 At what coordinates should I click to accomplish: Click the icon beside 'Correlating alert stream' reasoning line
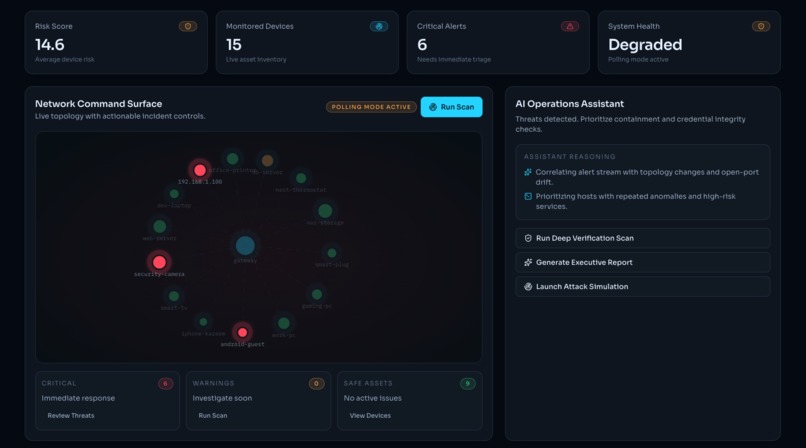click(x=528, y=173)
